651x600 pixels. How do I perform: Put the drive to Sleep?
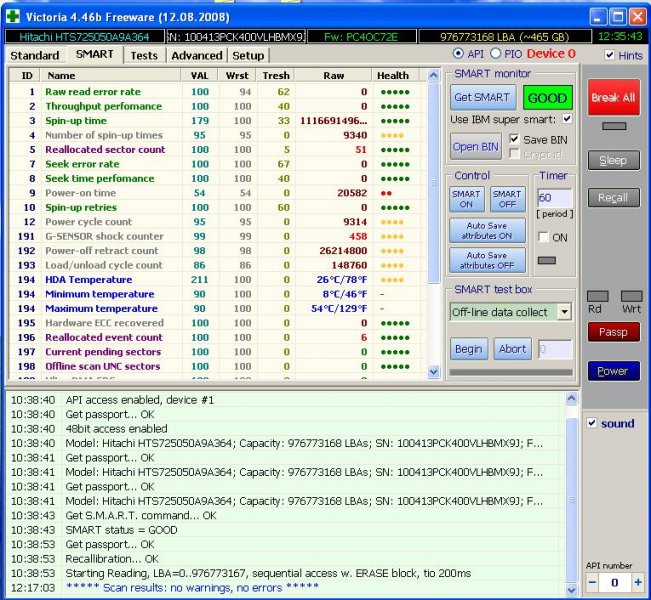coord(613,160)
